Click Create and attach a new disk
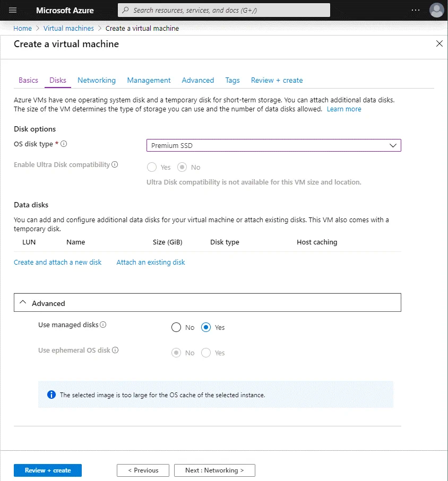The width and height of the screenshot is (448, 481). (57, 262)
